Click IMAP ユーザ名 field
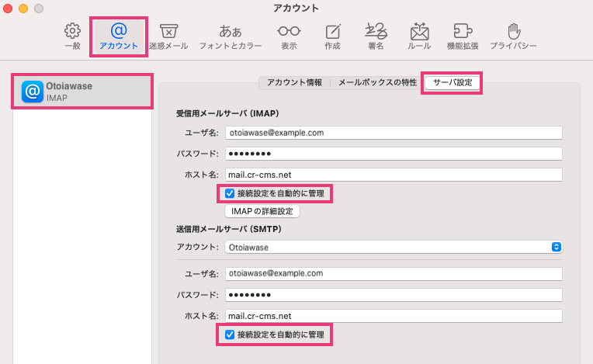 [394, 133]
